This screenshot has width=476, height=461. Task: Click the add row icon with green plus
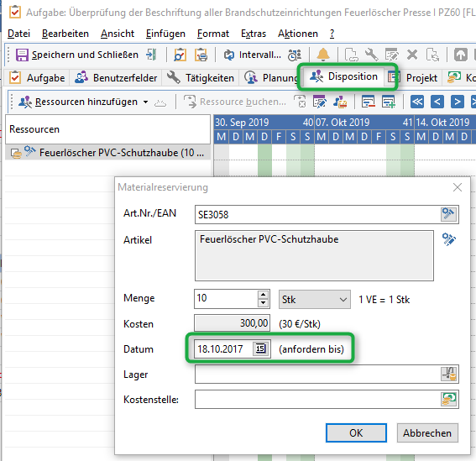pyautogui.click(x=389, y=102)
